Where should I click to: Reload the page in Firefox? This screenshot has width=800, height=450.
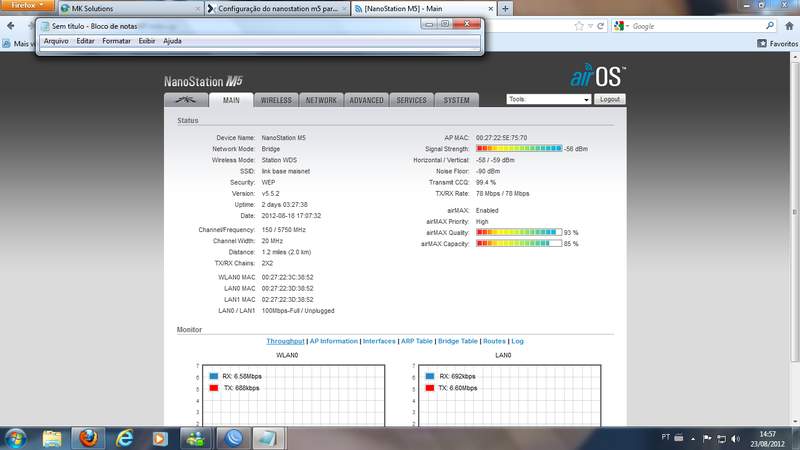tap(601, 26)
